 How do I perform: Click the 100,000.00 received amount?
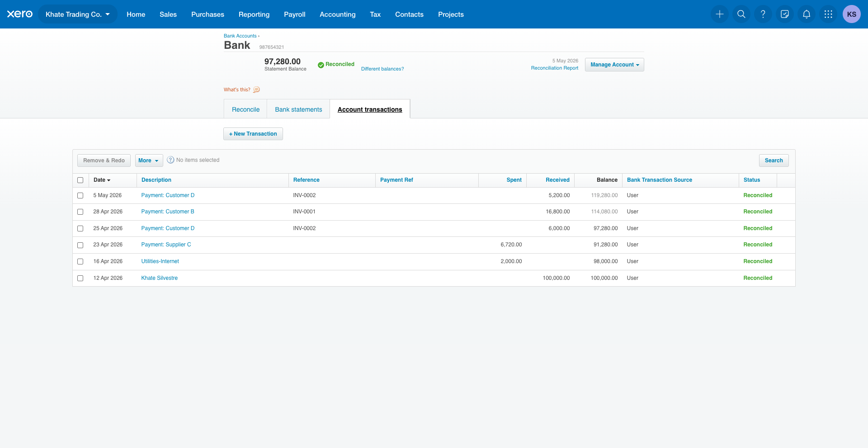coord(556,278)
